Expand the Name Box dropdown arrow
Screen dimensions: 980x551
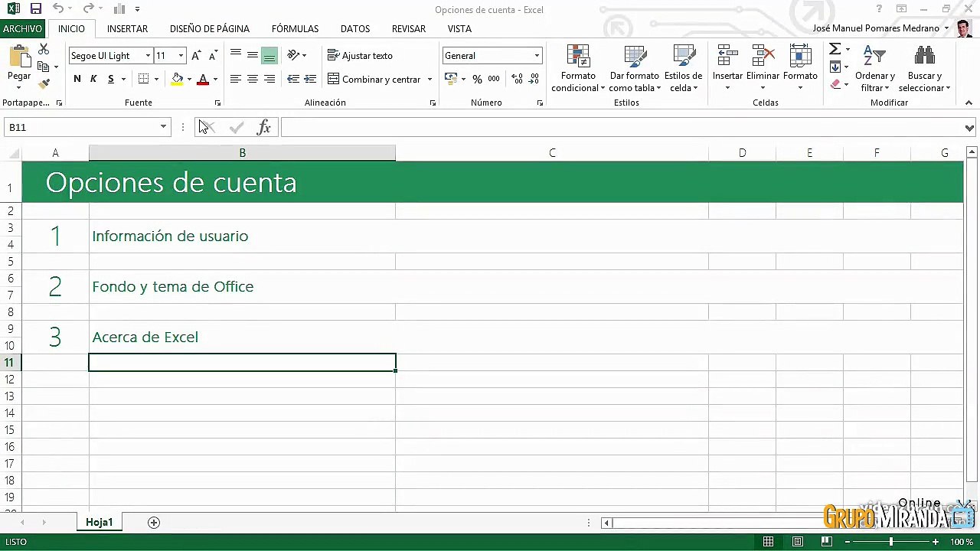[x=163, y=128]
